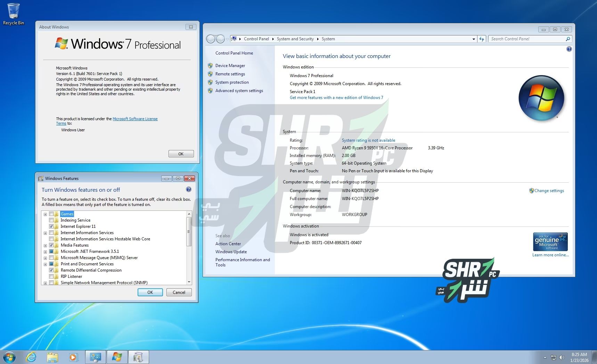Uncheck the Media Features checkbox
Viewport: 597px width, 364px height.
pyautogui.click(x=51, y=245)
